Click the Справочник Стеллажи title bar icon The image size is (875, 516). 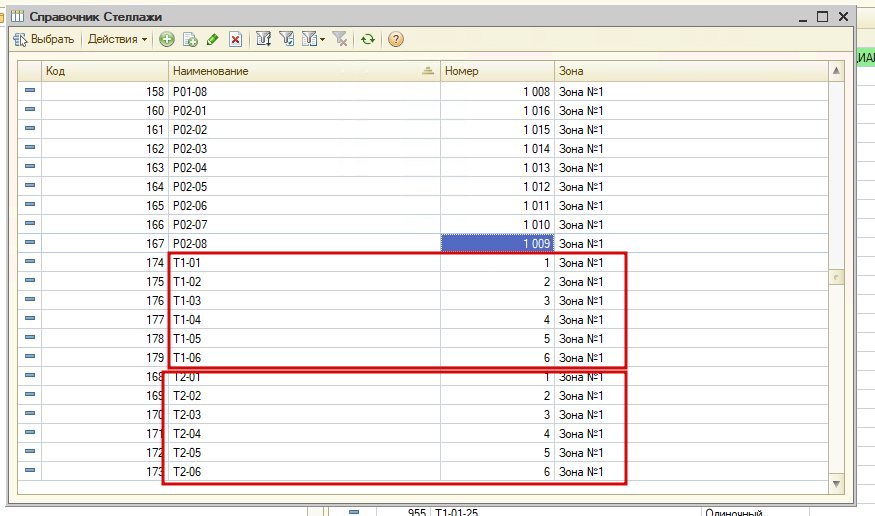(18, 16)
